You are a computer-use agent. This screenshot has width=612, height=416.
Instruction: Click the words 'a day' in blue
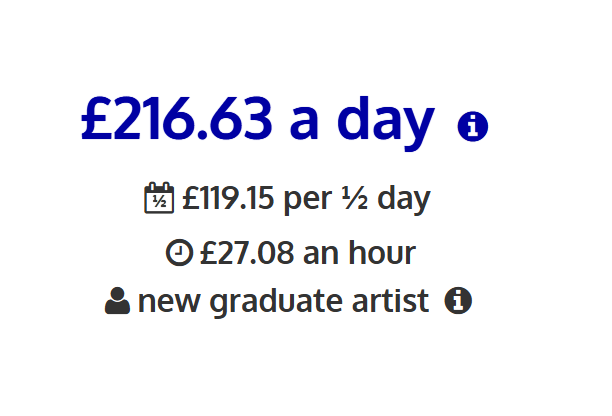point(362,123)
